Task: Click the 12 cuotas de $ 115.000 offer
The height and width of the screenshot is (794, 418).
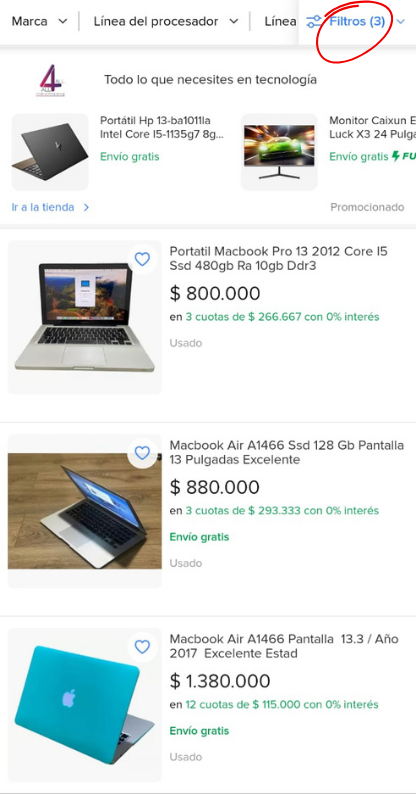Action: click(282, 704)
